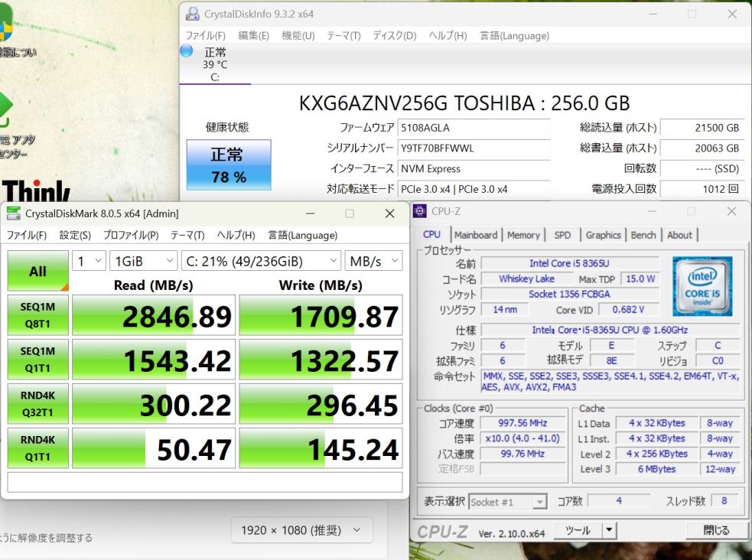
Task: Run the RND4K Q1T1 test
Action: tap(38, 448)
